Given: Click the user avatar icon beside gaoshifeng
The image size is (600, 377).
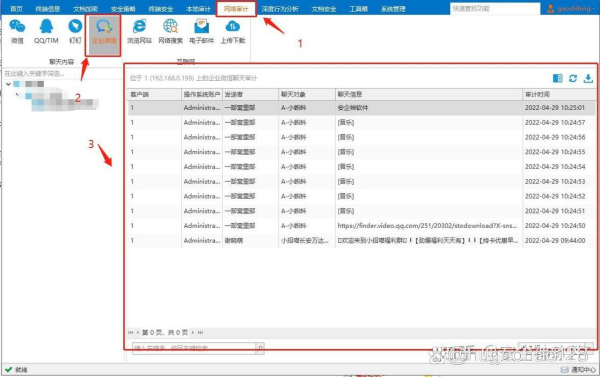Looking at the screenshot, I should pyautogui.click(x=551, y=8).
